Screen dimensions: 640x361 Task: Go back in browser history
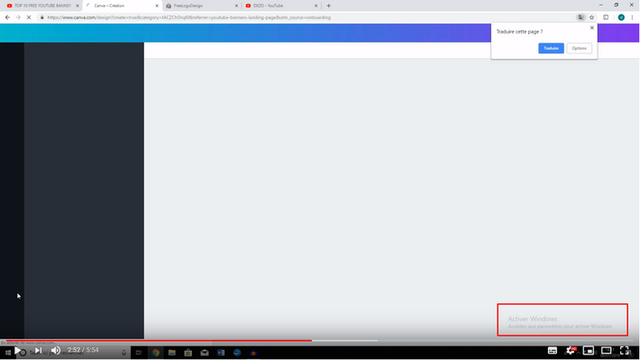point(7,18)
